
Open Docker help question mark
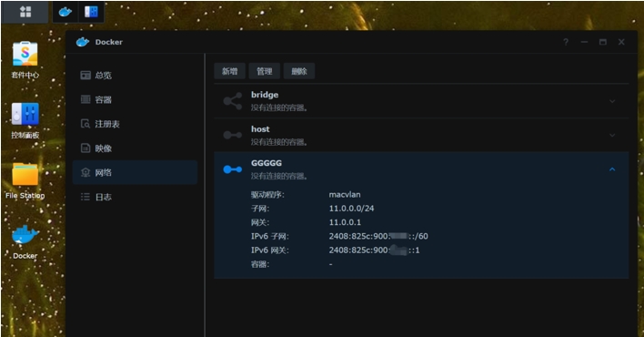click(x=566, y=42)
